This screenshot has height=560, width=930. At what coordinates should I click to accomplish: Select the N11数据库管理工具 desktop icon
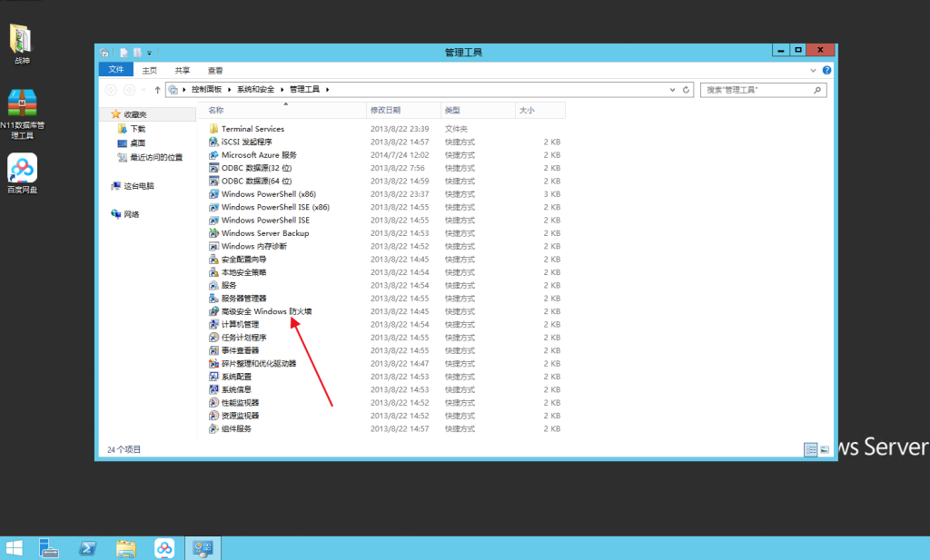(x=22, y=114)
